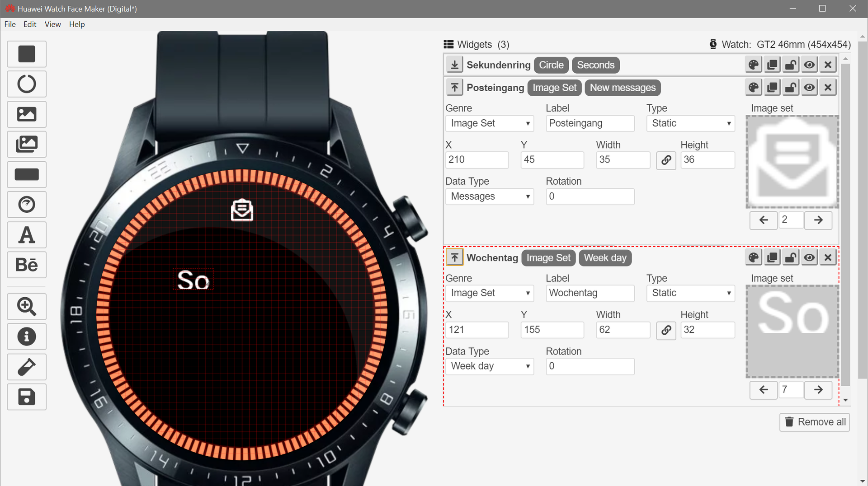
Task: Add an image set widget
Action: 27,145
